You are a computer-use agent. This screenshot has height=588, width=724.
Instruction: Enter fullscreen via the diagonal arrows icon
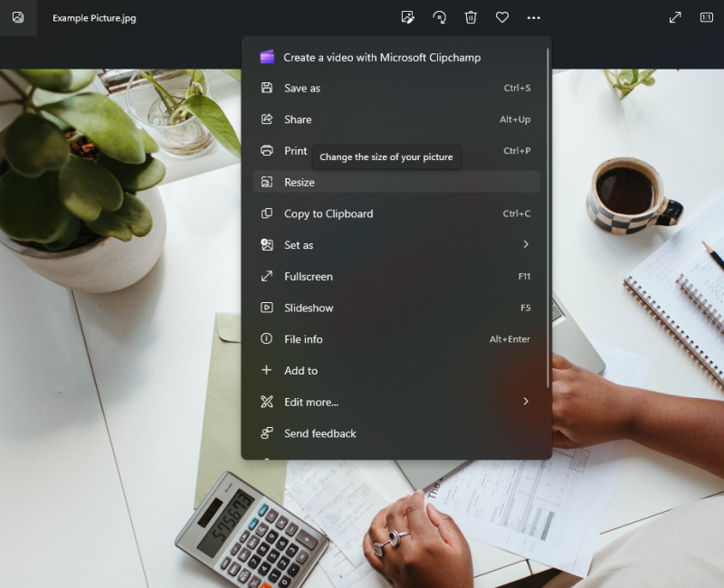tap(675, 16)
